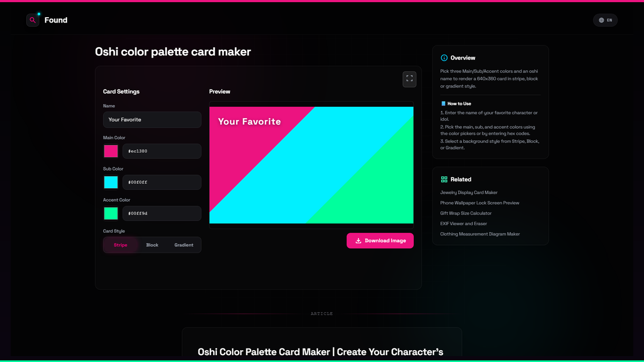Click the Card Settings heading
The height and width of the screenshot is (362, 644).
[121, 92]
